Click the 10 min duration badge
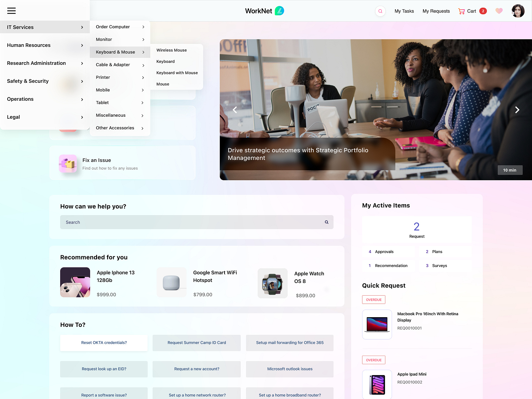Screen dimensions: 532x399 pos(510,170)
